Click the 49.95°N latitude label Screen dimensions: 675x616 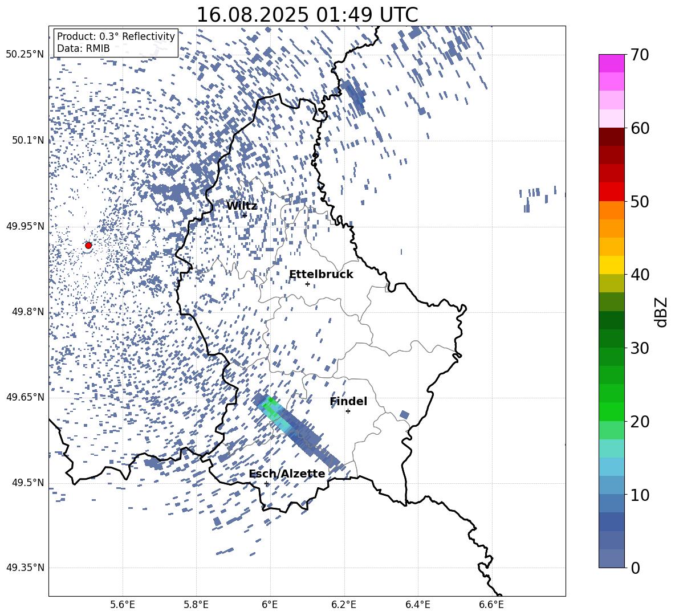point(25,226)
